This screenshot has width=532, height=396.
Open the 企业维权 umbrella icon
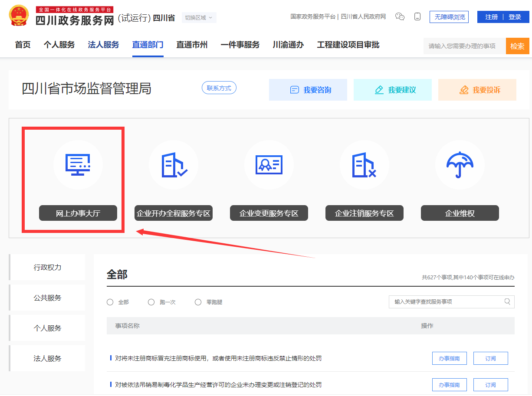pos(460,165)
